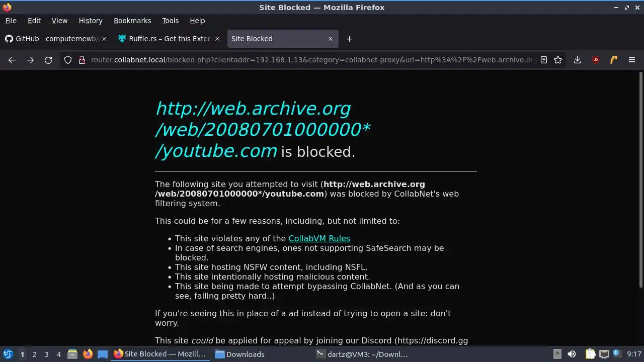Open the Tools menu

(x=170, y=21)
